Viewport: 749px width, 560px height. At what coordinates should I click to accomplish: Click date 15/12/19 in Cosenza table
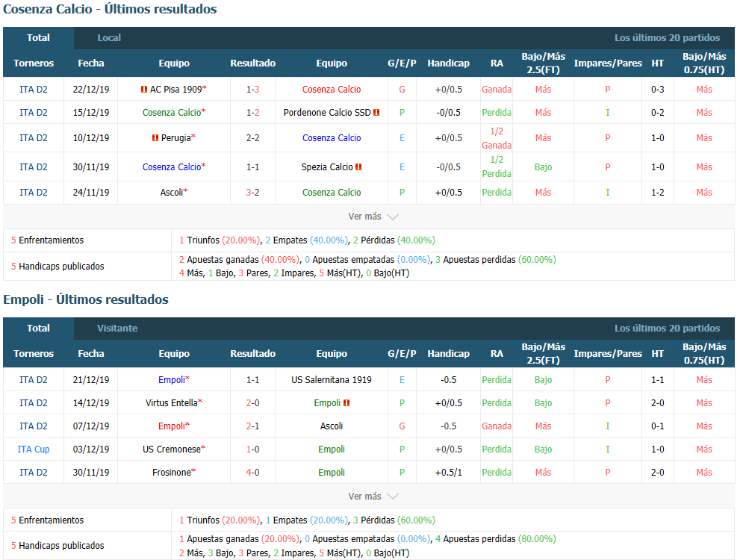tap(91, 113)
